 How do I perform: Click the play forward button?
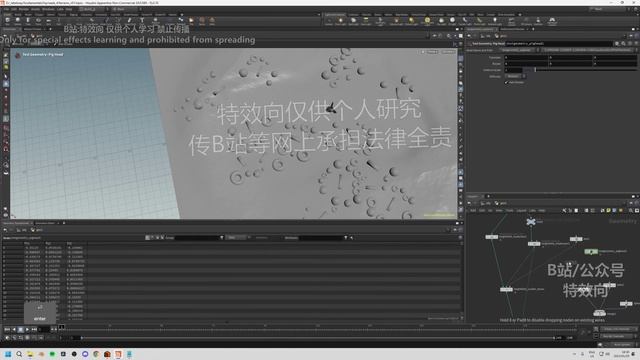pyautogui.click(x=27, y=329)
